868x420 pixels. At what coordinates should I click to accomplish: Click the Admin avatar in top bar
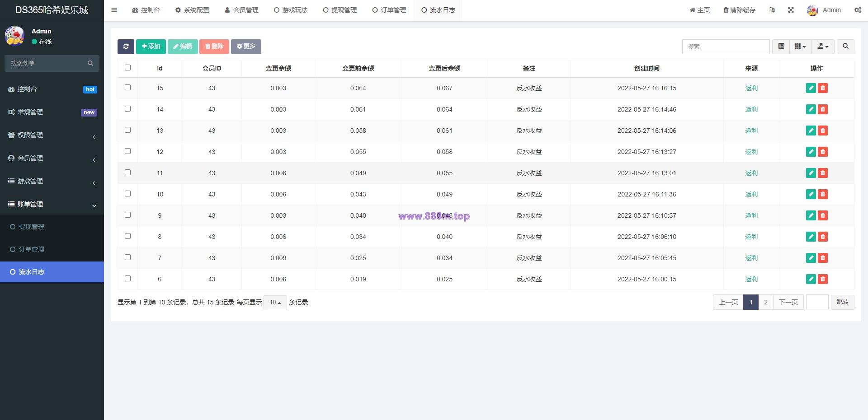click(x=812, y=10)
